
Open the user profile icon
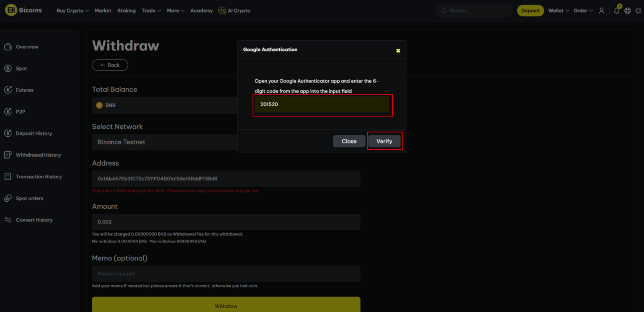pos(601,10)
